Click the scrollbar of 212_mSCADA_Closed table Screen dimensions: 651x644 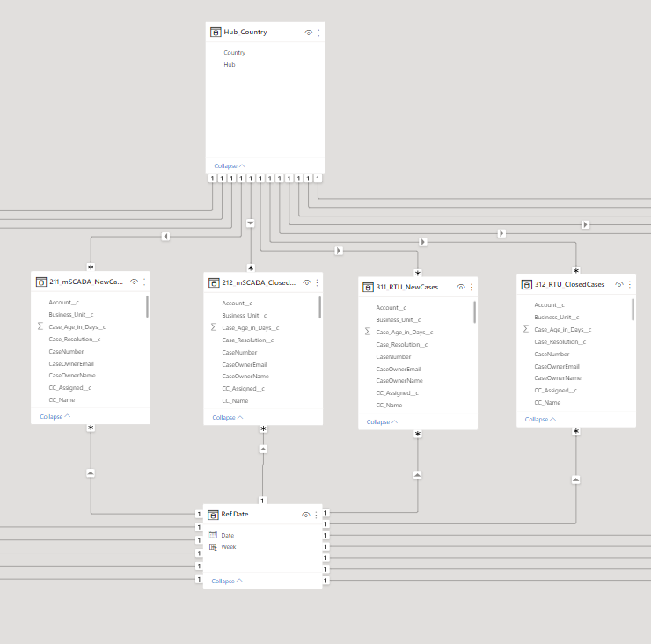pos(319,307)
